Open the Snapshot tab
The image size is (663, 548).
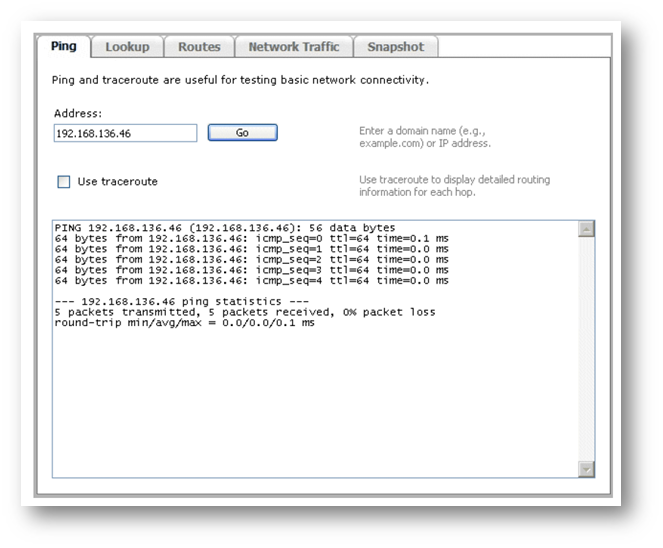pyautogui.click(x=395, y=47)
